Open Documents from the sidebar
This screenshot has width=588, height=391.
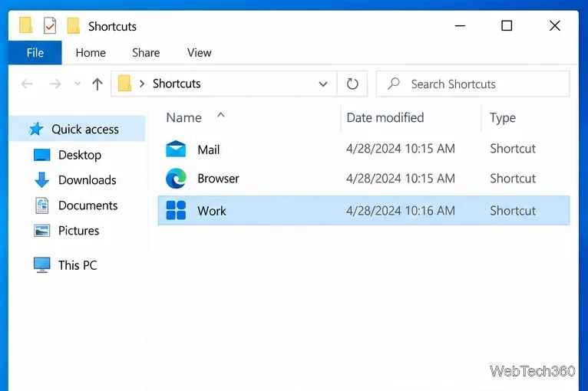tap(88, 205)
